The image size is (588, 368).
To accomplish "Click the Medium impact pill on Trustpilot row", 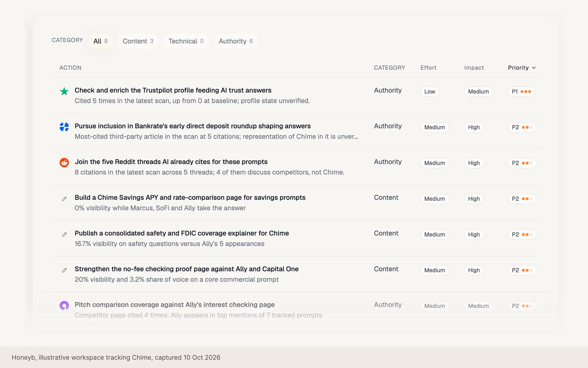I will coord(478,92).
